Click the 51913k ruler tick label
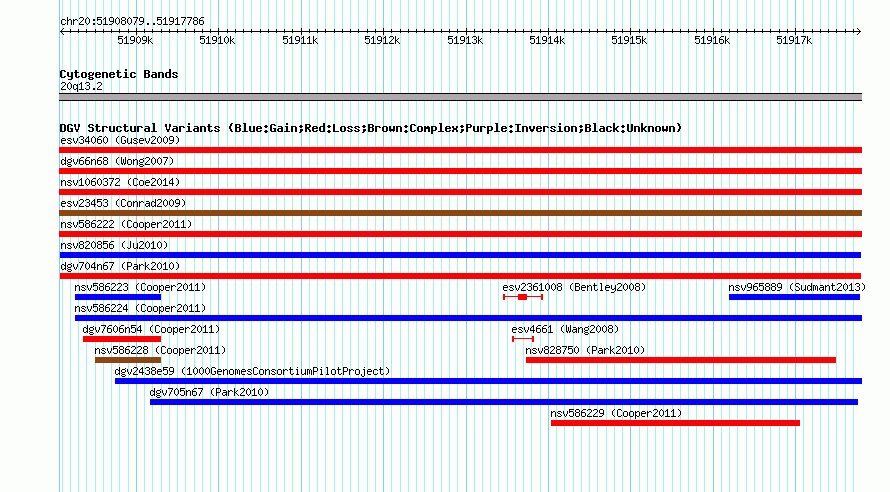The width and height of the screenshot is (890, 492). click(465, 40)
